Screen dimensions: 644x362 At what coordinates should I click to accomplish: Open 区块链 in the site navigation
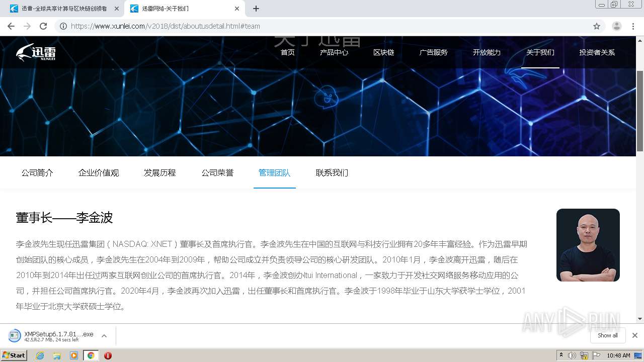pyautogui.click(x=384, y=52)
